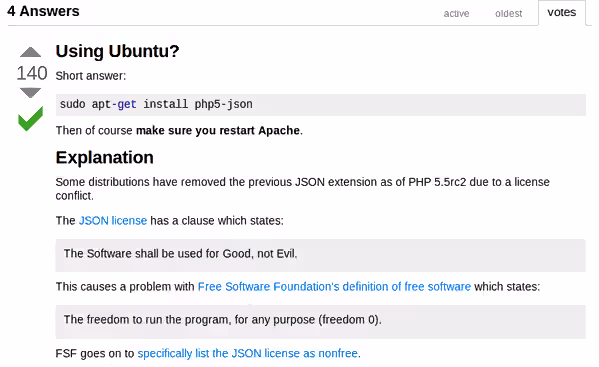Screen dimensions: 599x367
Task: Click the sudo apt-get install code block
Action: pyautogui.click(x=321, y=105)
